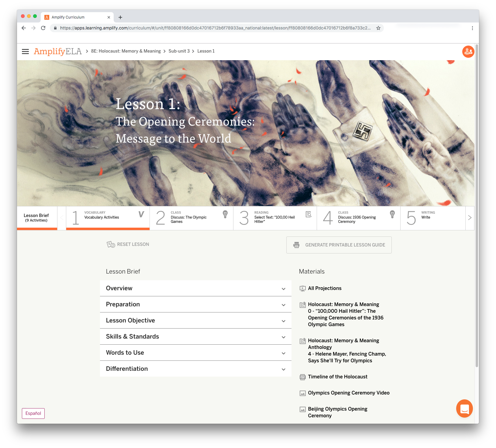Bookmark this page with the star icon
Screen dimensions: 496x448
[x=378, y=28]
